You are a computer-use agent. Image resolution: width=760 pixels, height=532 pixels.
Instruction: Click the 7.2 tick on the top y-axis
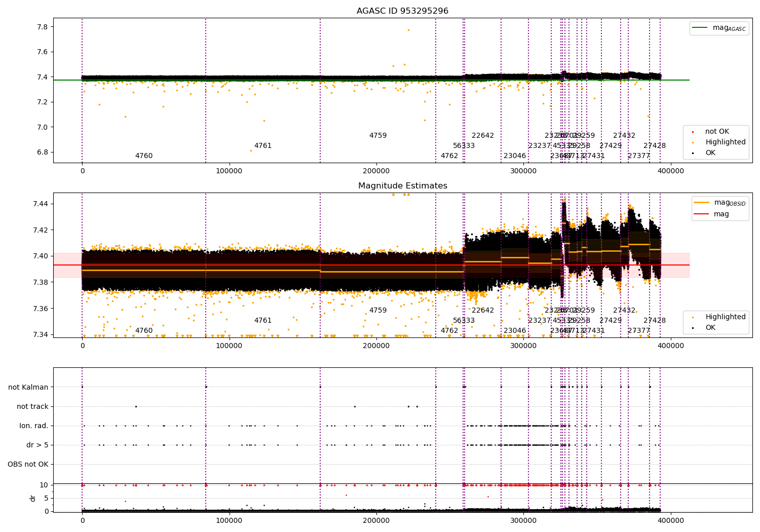click(x=42, y=102)
